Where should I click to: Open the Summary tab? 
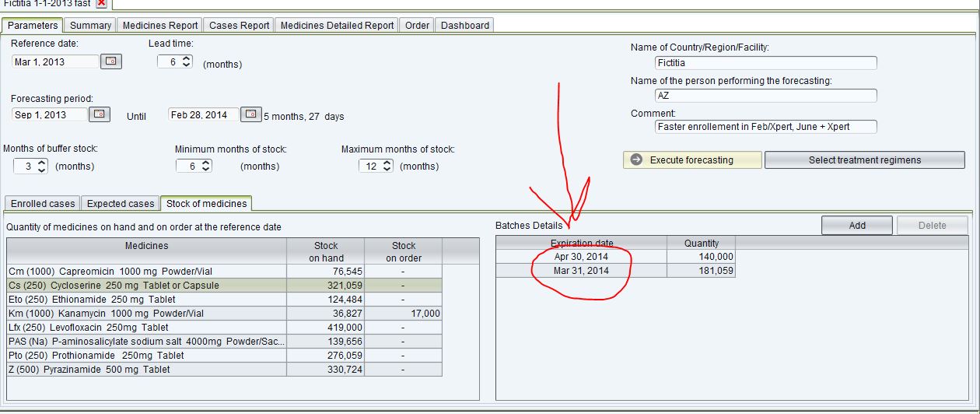click(90, 25)
